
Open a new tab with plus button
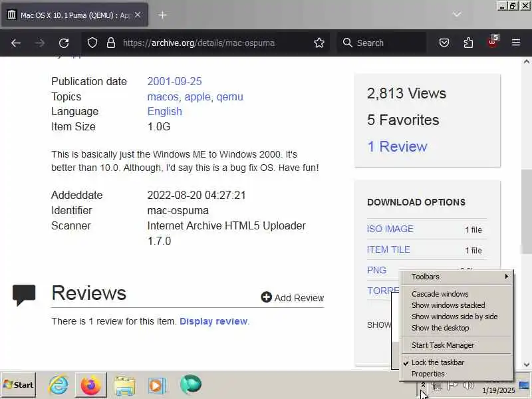162,15
